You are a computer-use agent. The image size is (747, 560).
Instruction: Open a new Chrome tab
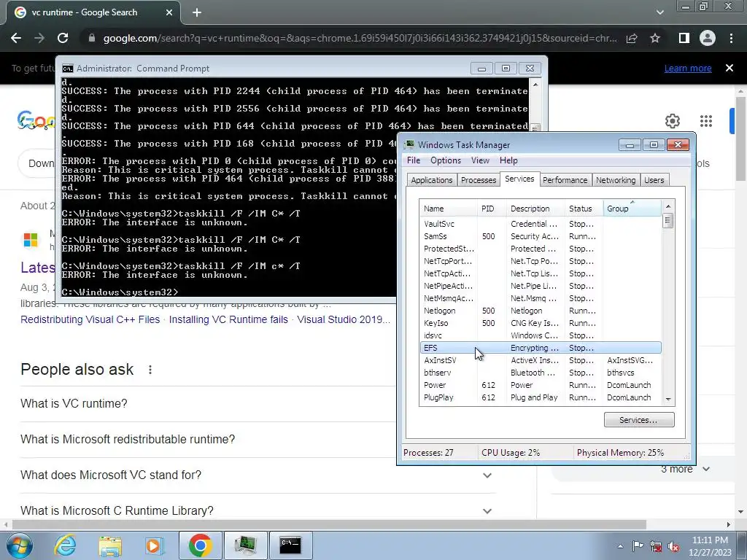click(x=197, y=12)
